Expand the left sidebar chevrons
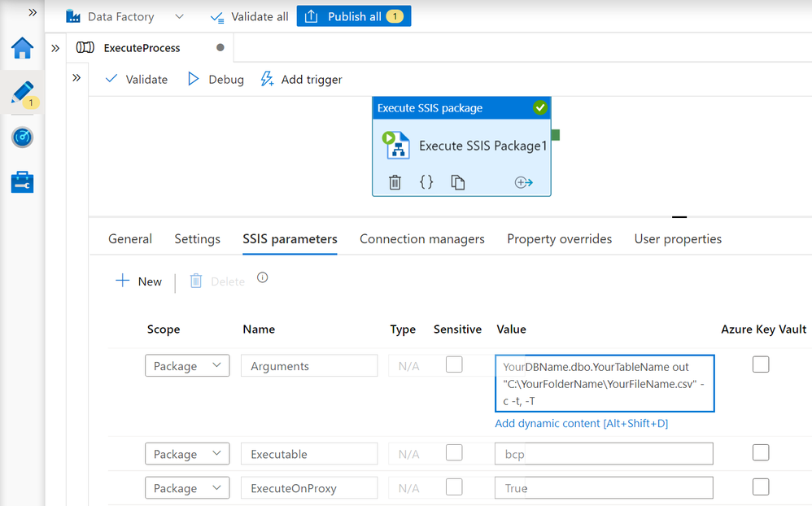The height and width of the screenshot is (506, 812). (33, 12)
